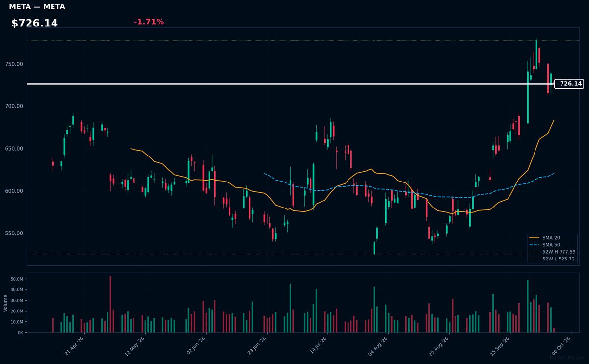Click the 550.00 y-axis label
589x364 pixels.
(x=14, y=233)
